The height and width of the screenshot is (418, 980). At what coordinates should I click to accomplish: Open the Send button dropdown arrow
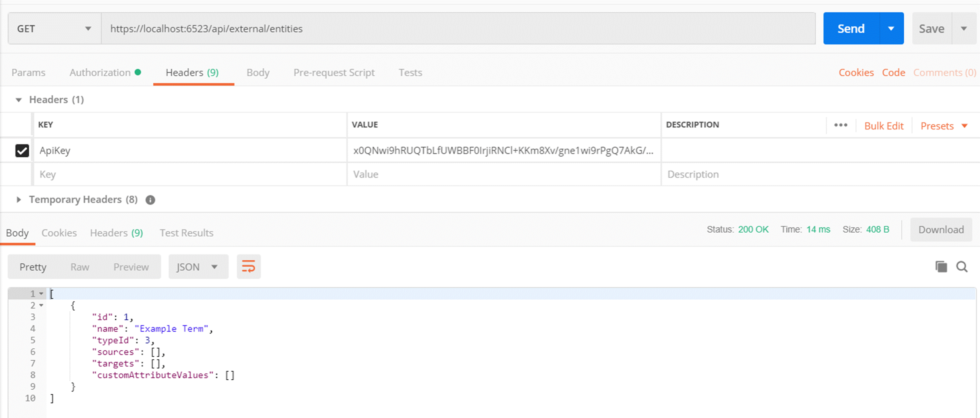[x=891, y=29]
